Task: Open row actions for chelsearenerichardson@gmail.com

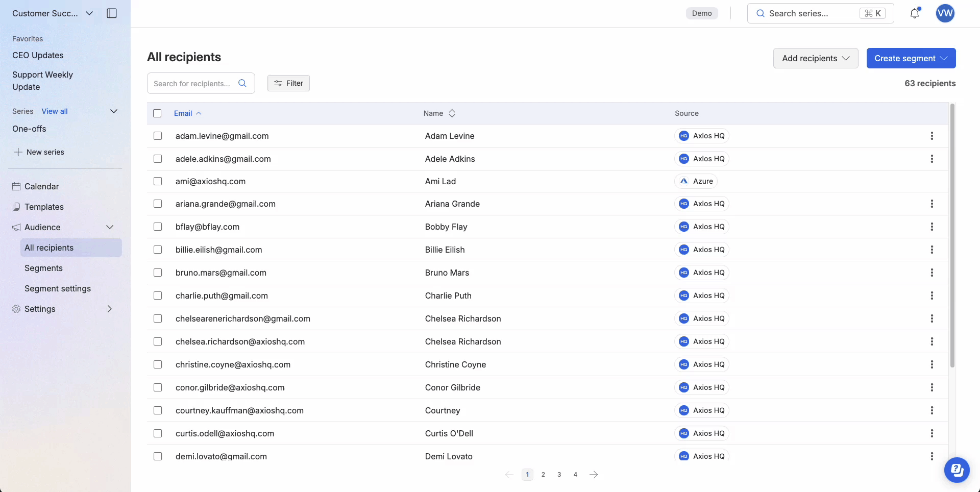Action: pos(932,318)
